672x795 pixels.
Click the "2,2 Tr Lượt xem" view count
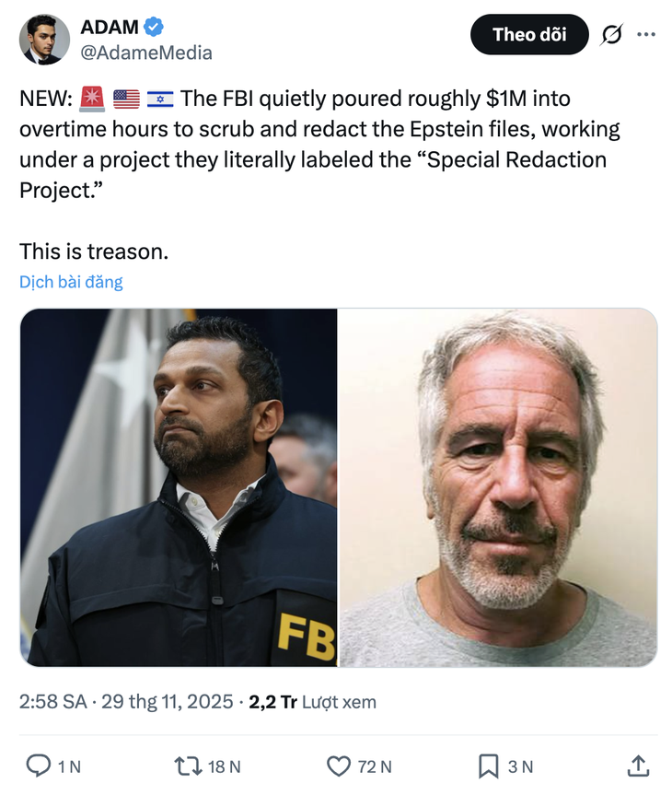[312, 702]
